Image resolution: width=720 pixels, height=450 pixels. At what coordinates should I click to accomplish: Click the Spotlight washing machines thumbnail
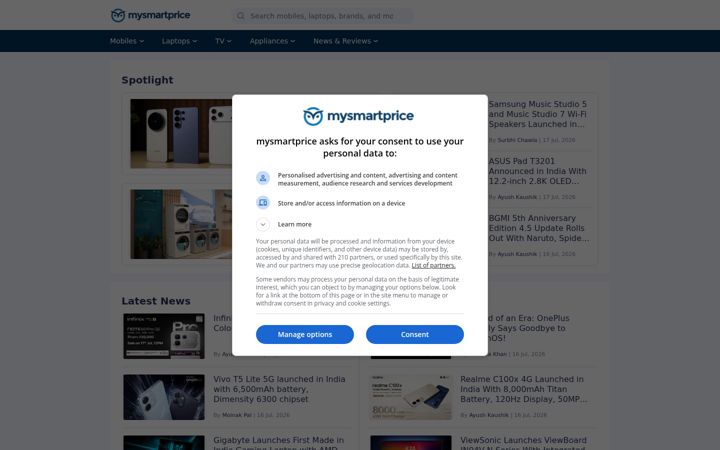[x=181, y=224]
